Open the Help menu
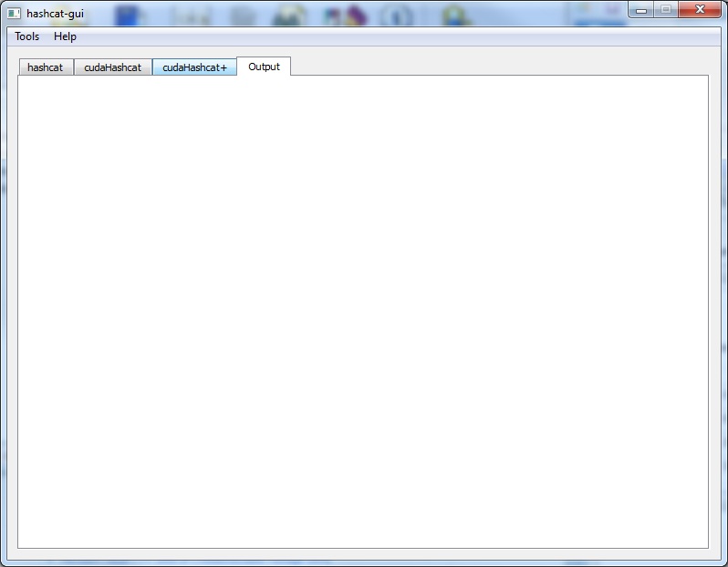The height and width of the screenshot is (567, 728). [65, 36]
